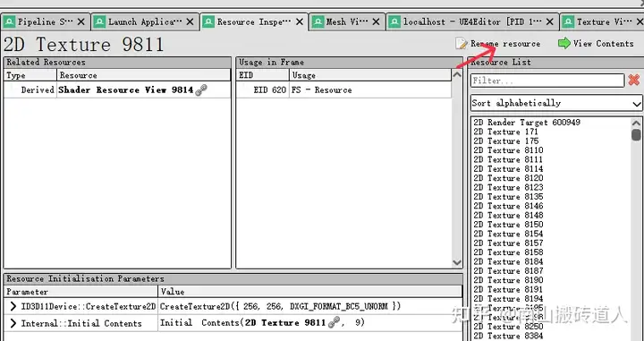Click the resource list scroll up arrow
The height and width of the screenshot is (341, 644).
[x=636, y=123]
